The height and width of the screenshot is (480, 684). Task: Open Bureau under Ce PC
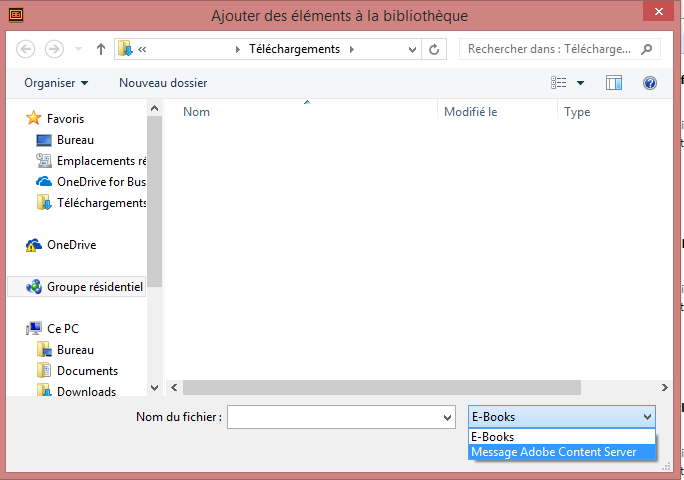point(75,350)
